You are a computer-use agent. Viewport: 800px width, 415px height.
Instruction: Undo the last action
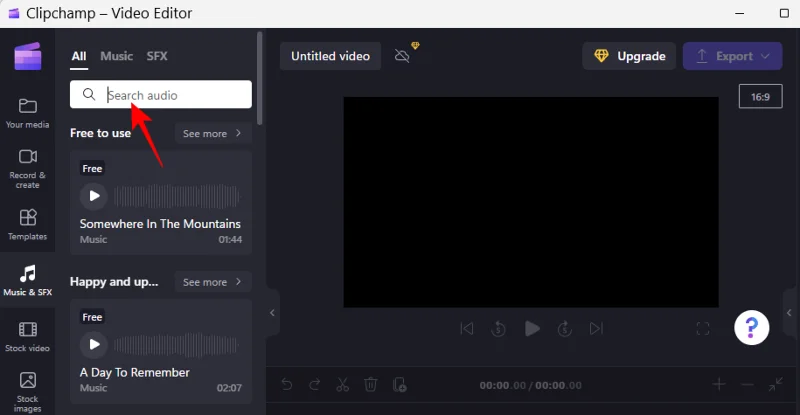pyautogui.click(x=287, y=384)
